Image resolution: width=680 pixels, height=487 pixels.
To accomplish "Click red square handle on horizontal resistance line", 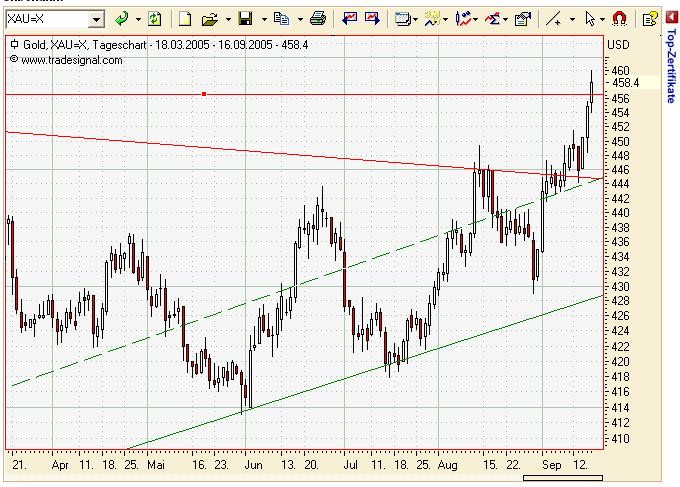I will (x=204, y=94).
